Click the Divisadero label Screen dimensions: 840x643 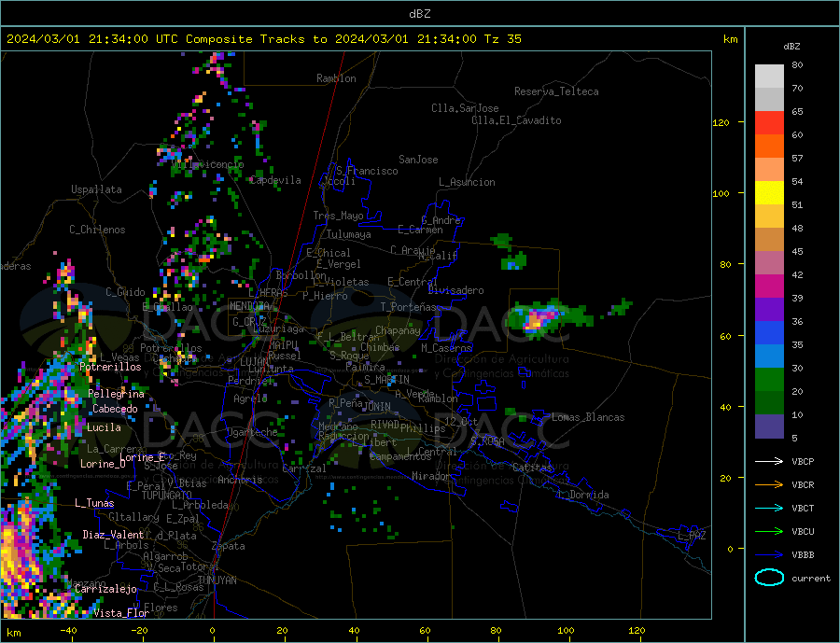455,290
